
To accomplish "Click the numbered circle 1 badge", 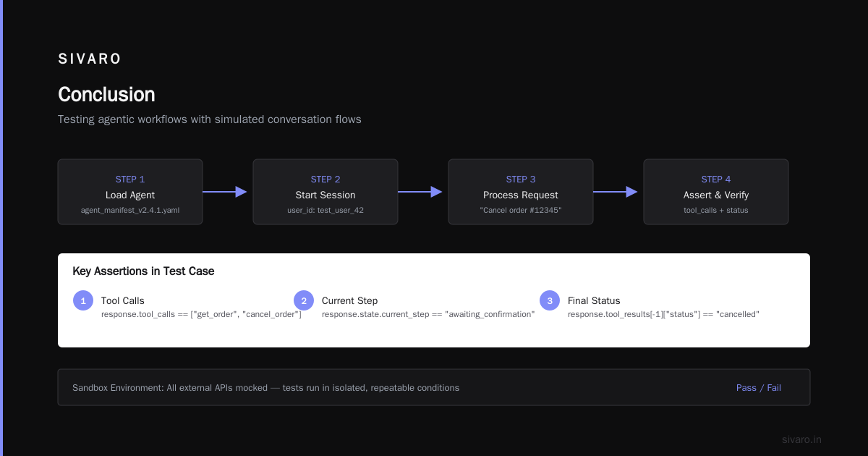I will 83,300.
